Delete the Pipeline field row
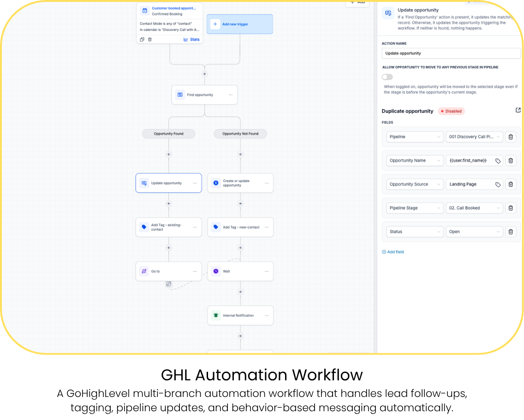 coord(511,136)
